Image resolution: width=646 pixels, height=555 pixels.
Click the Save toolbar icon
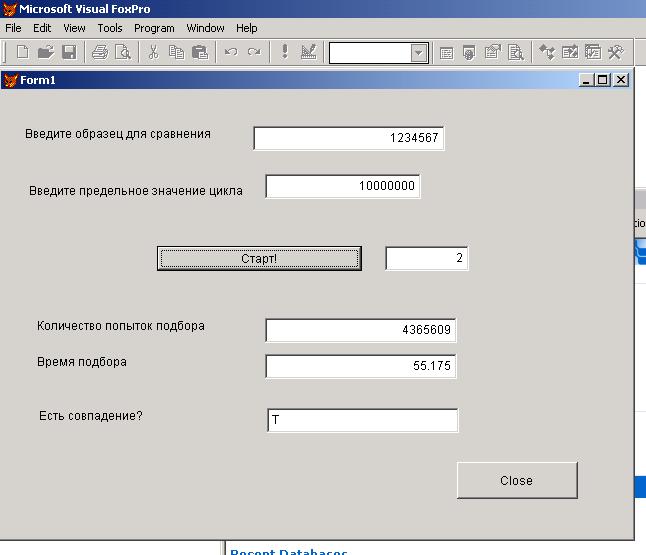click(x=69, y=52)
